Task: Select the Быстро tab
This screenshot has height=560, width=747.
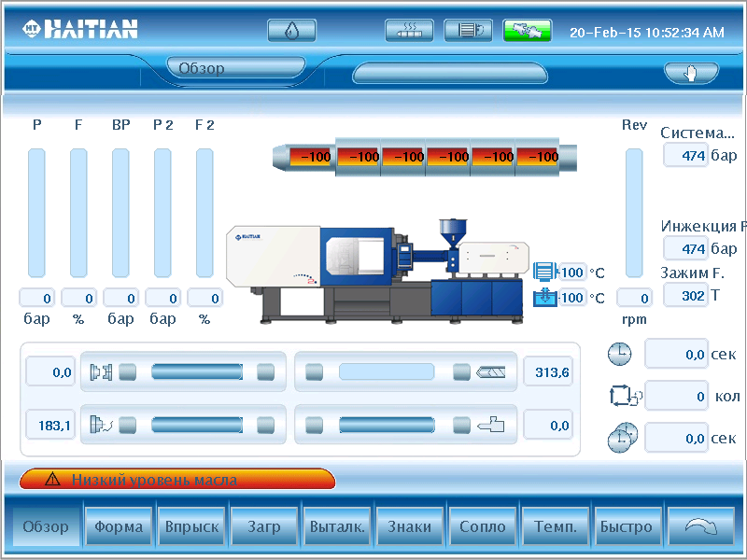Action: point(627,526)
